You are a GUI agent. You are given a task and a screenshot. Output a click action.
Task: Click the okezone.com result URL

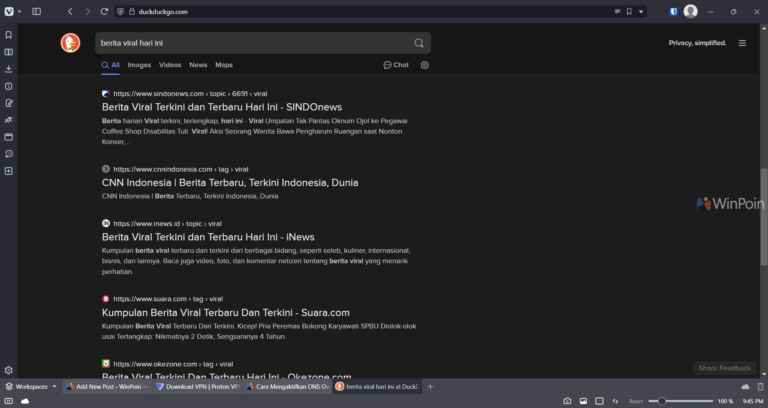point(173,364)
